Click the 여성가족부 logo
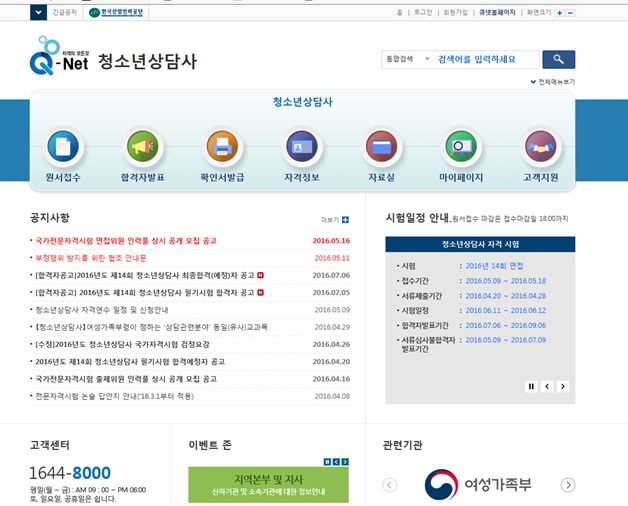Screen dimensions: 628x506 coord(478,485)
